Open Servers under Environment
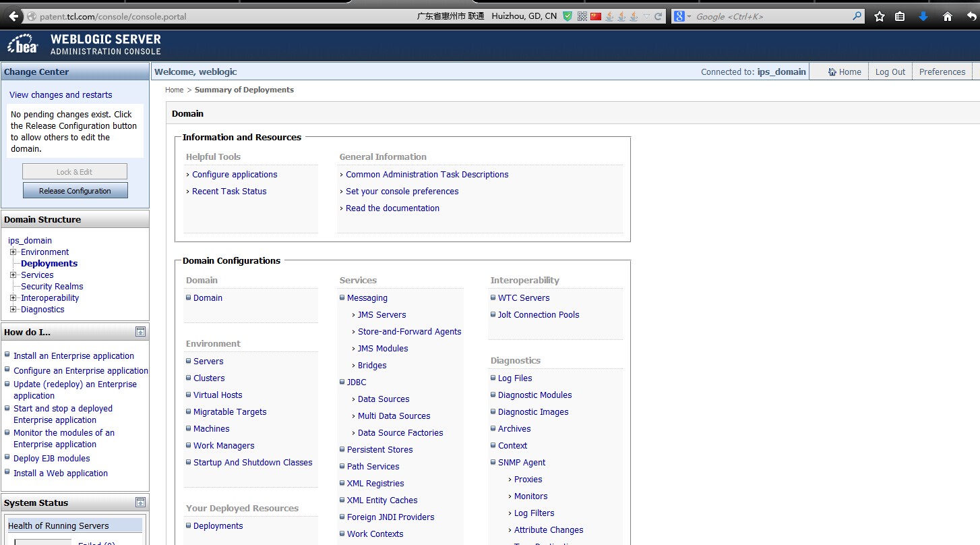 tap(208, 362)
